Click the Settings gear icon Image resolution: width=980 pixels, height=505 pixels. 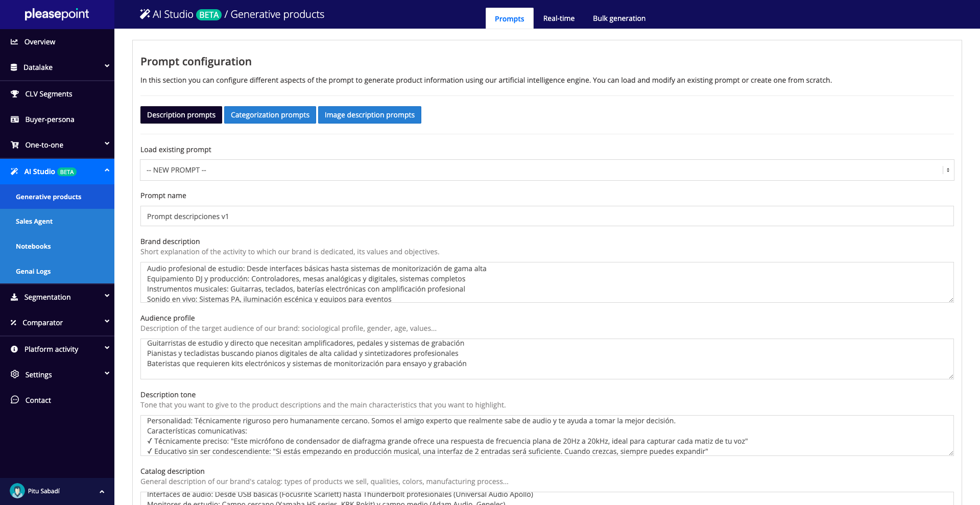(x=15, y=374)
